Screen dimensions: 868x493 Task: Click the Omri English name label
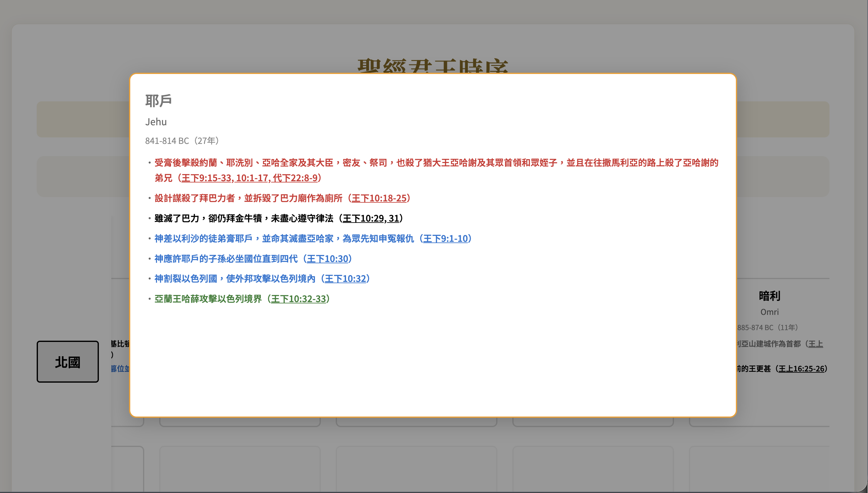[769, 312]
